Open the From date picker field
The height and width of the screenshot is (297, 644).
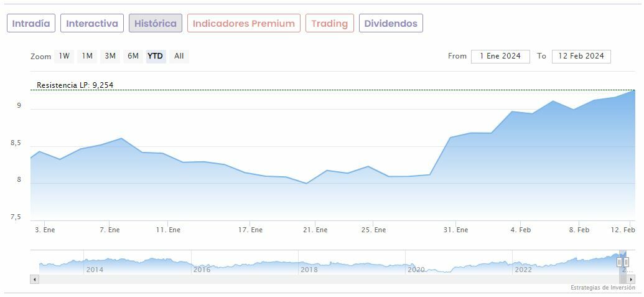click(x=500, y=56)
